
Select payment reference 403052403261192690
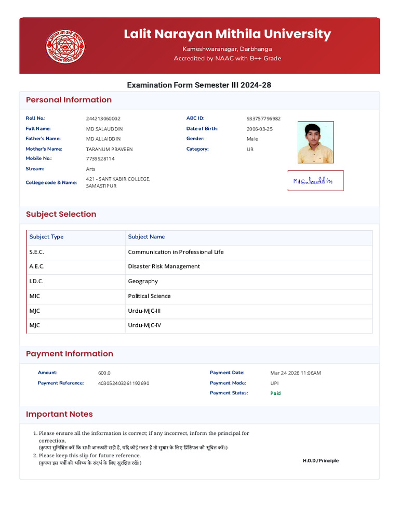[124, 383]
